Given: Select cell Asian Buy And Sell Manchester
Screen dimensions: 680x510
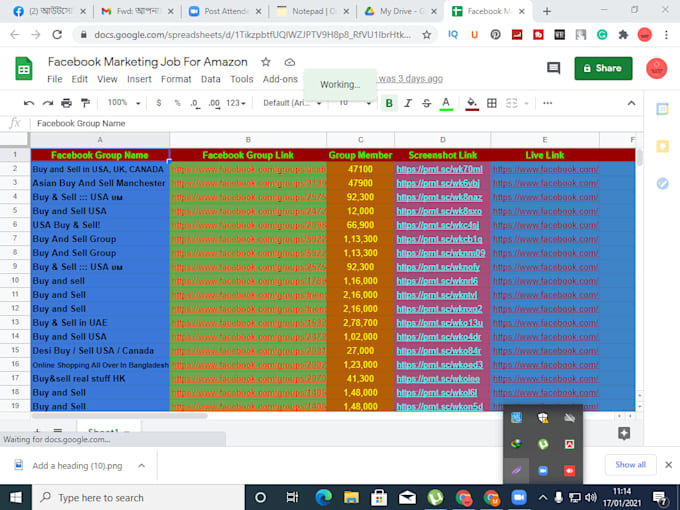Looking at the screenshot, I should pos(100,183).
